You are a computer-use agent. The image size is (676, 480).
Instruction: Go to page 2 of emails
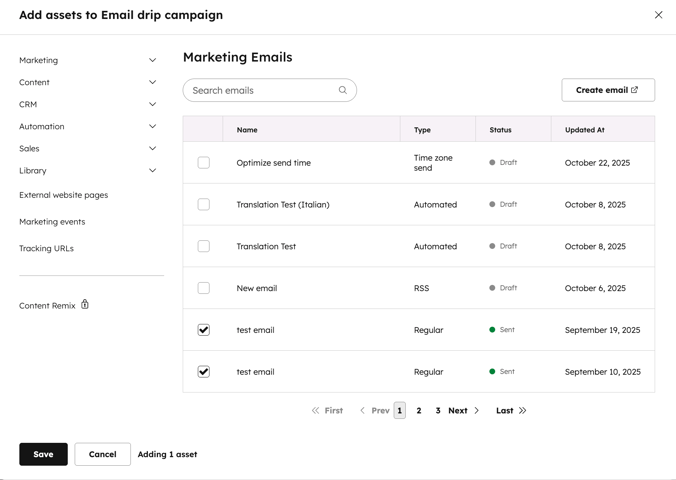click(419, 410)
